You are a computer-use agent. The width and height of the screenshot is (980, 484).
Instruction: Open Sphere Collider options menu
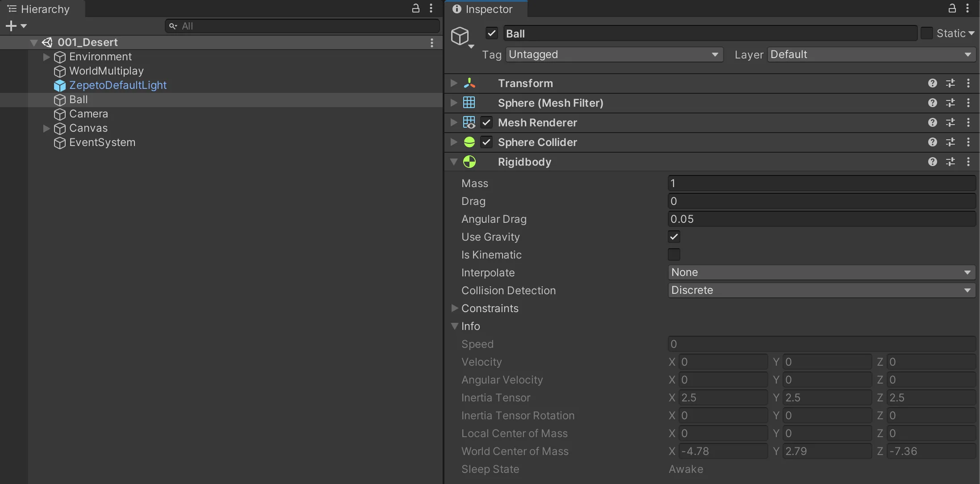point(968,142)
